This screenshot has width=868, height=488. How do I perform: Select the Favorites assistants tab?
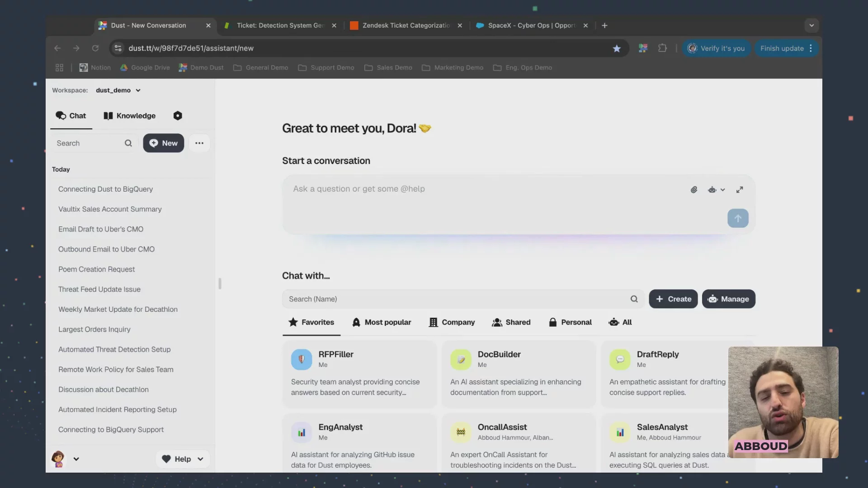pyautogui.click(x=311, y=322)
